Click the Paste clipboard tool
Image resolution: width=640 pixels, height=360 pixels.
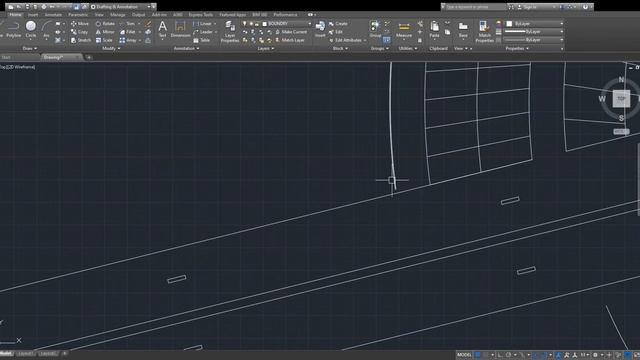click(x=434, y=29)
